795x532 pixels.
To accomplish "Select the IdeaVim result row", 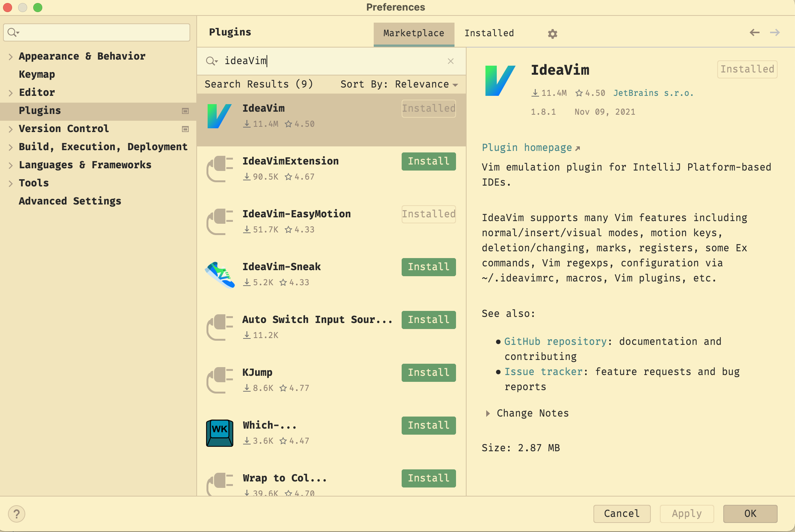I will point(331,120).
